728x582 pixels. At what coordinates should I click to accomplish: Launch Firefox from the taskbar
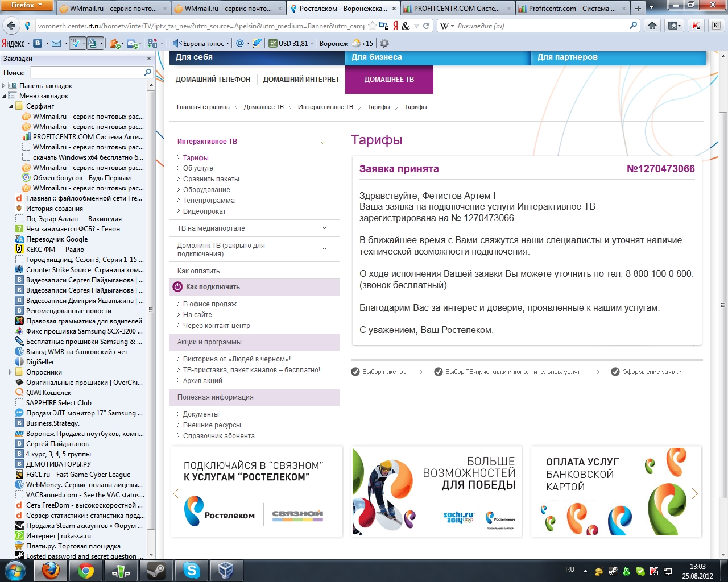(x=51, y=570)
